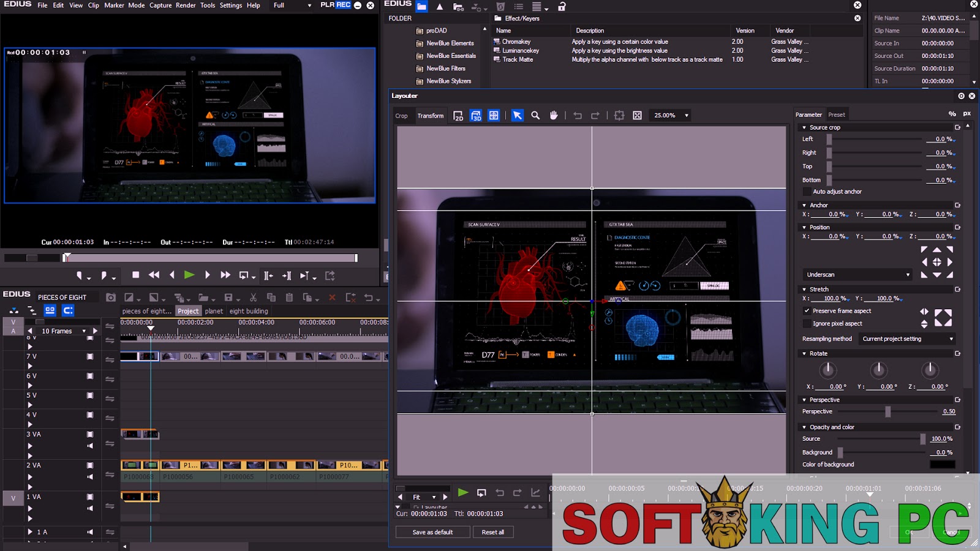The height and width of the screenshot is (551, 980).
Task: Open the 10 Frames timeline scale dropdown
Action: [63, 331]
